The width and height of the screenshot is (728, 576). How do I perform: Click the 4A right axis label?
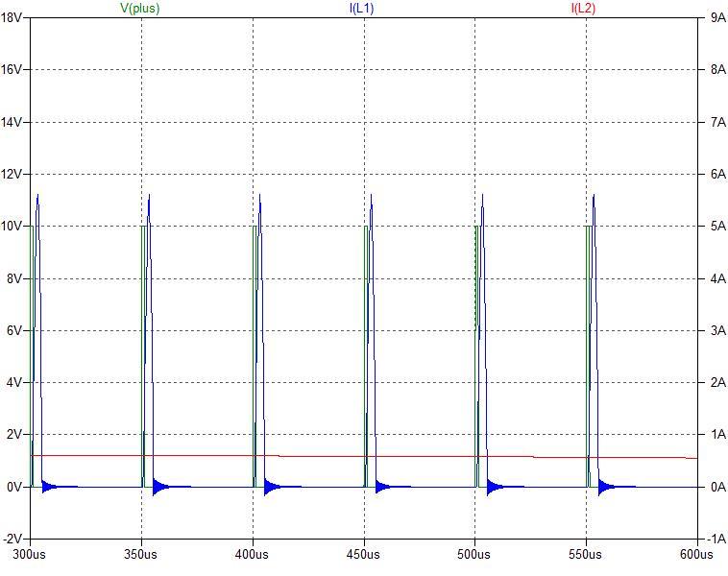(717, 278)
